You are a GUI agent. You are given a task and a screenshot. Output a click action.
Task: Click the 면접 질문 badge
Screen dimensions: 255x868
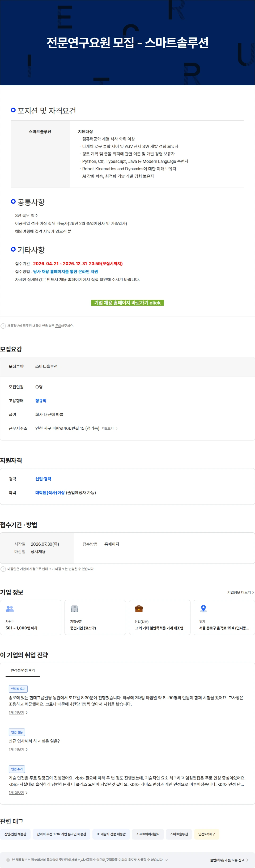tap(17, 732)
